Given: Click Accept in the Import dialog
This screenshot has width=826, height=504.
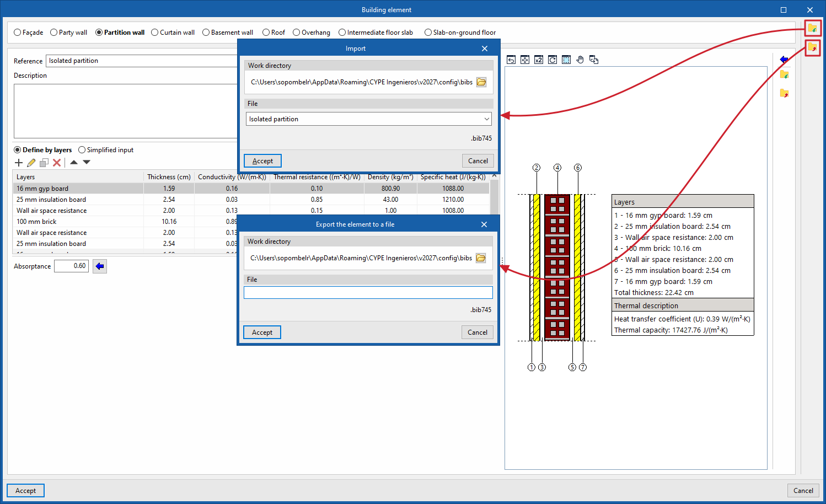Looking at the screenshot, I should [262, 161].
